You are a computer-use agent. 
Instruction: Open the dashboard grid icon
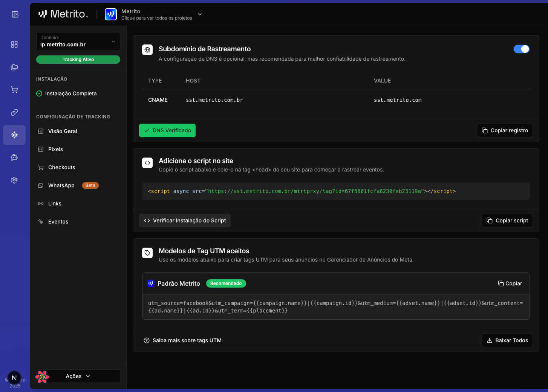click(x=14, y=44)
